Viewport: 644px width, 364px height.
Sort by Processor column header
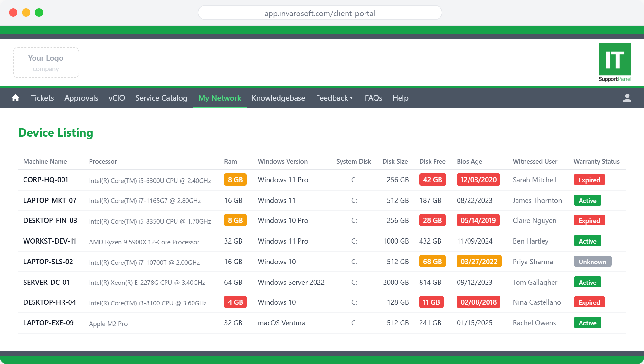tap(103, 161)
